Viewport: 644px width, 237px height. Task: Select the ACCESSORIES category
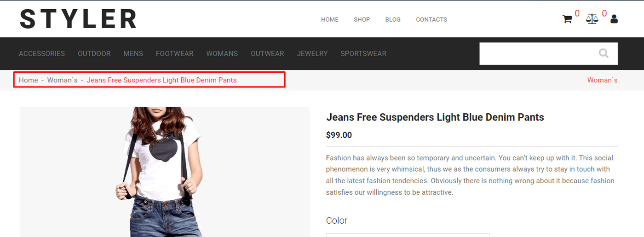click(x=42, y=53)
